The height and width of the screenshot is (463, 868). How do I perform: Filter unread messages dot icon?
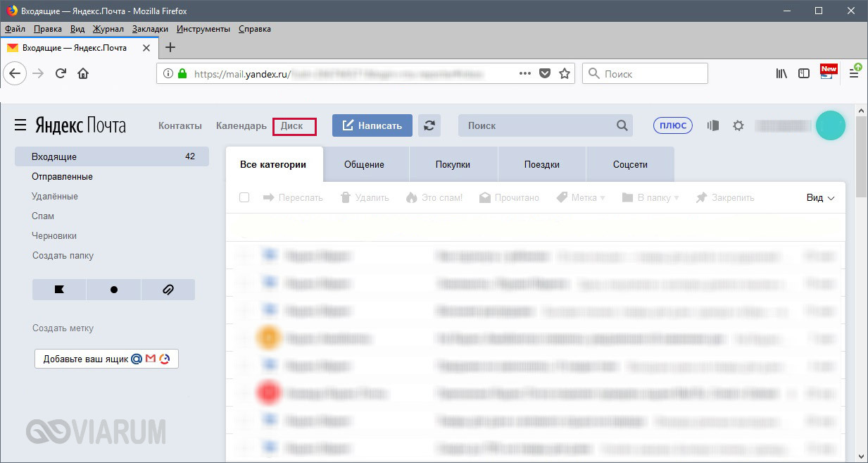(113, 290)
